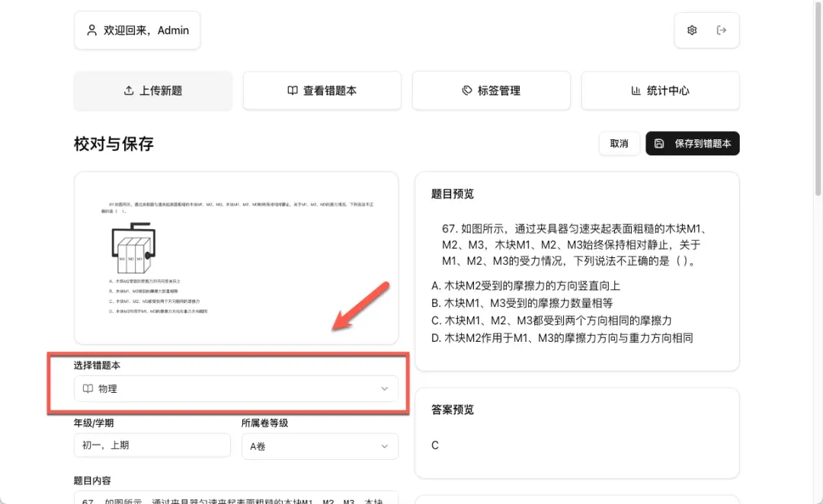Focus the 题目内容 text area

(x=235, y=498)
